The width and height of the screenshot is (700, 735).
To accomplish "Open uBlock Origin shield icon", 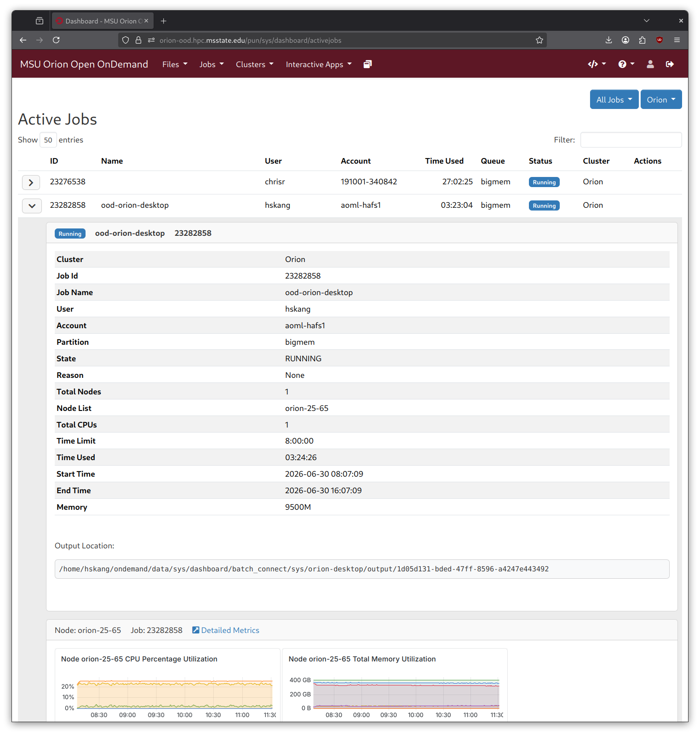I will tap(660, 40).
